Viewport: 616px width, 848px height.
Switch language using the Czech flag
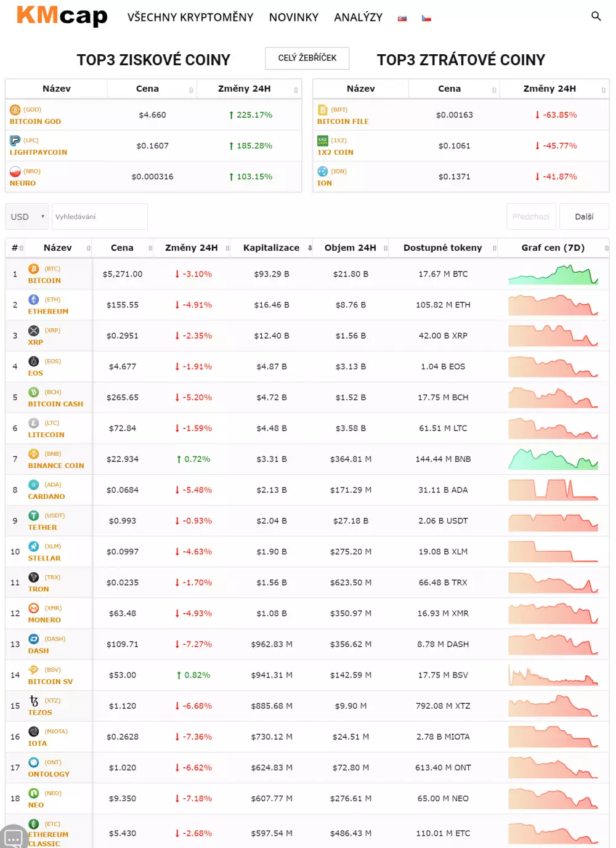pos(426,18)
